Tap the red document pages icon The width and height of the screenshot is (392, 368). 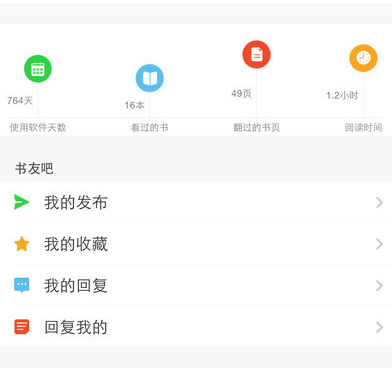click(x=256, y=54)
